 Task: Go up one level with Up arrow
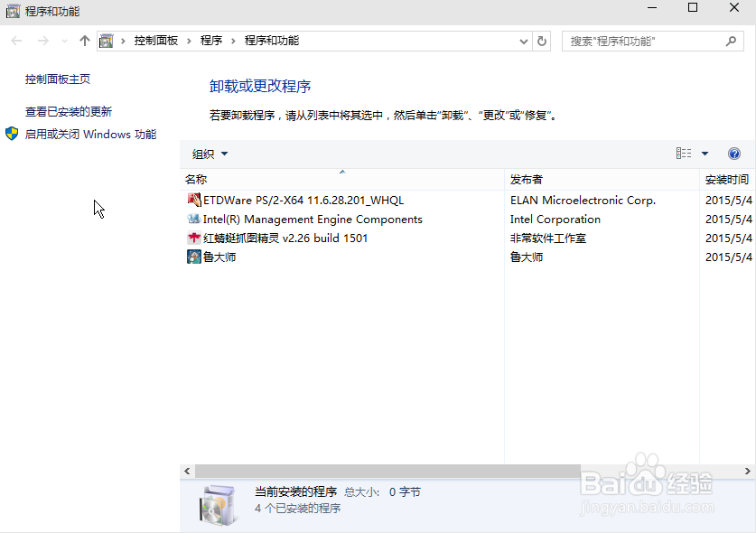pos(85,41)
